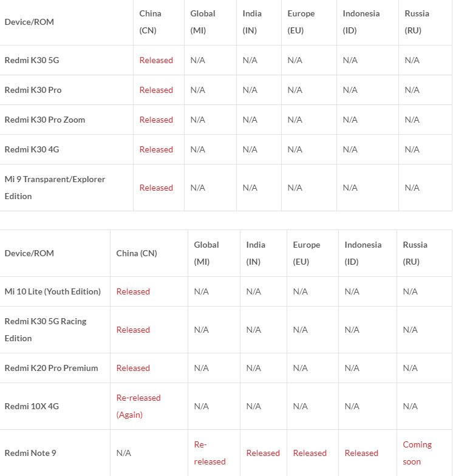Viewport: 453px width, 476px height.
Task: Open Re-released (Again) link for Redmi 10X 4G
Action: (138, 406)
